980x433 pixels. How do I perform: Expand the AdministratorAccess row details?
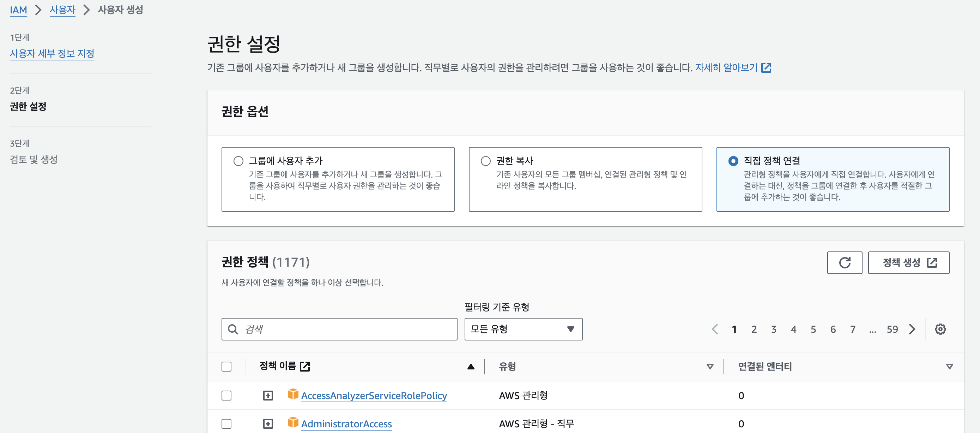pyautogui.click(x=268, y=423)
